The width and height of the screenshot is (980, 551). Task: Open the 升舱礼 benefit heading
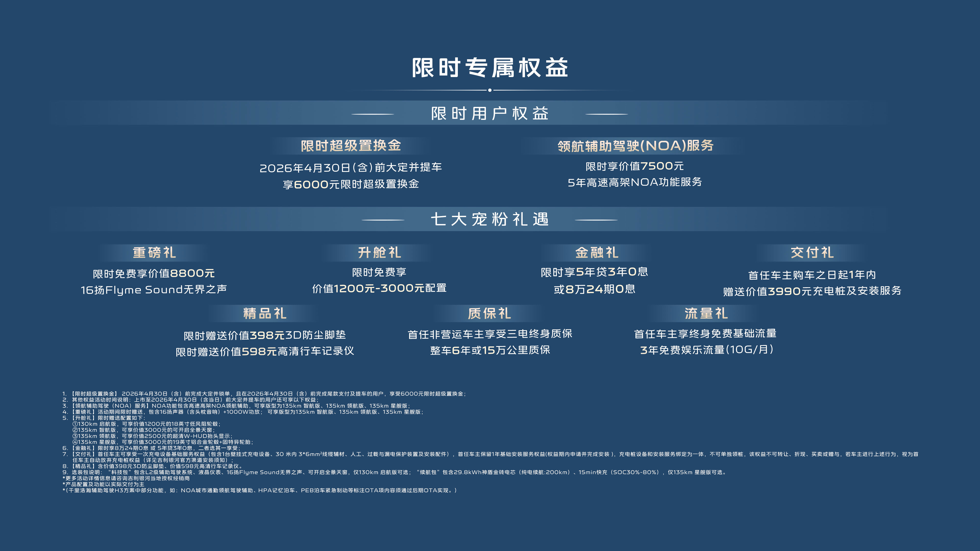(379, 253)
